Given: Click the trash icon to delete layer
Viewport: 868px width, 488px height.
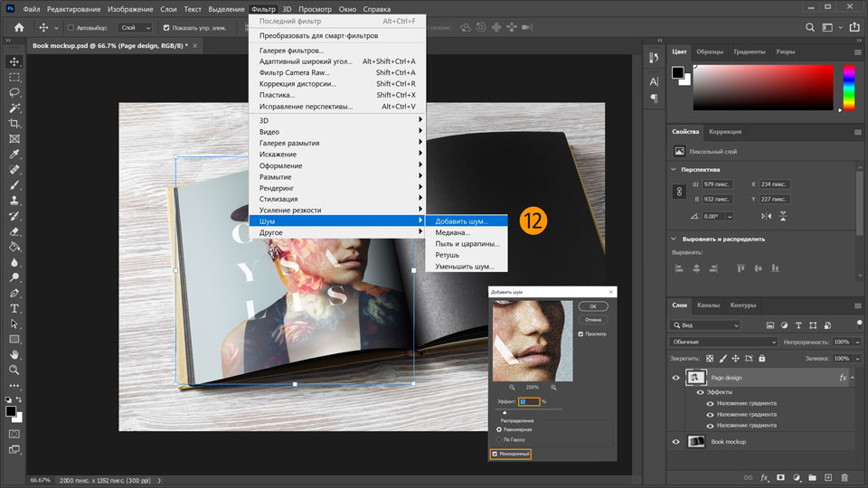Looking at the screenshot, I should click(x=844, y=477).
